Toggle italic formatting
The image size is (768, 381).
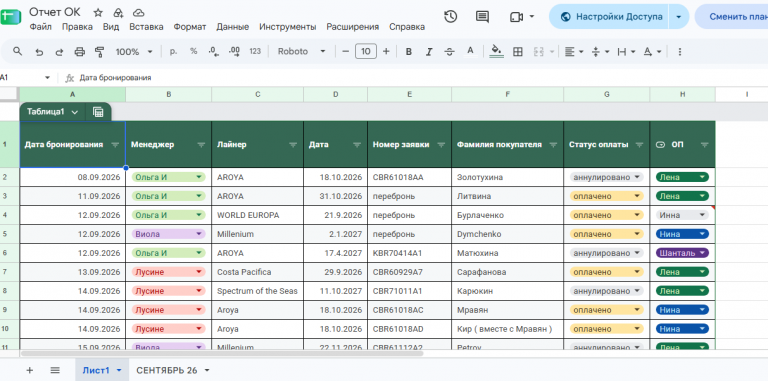click(x=429, y=52)
